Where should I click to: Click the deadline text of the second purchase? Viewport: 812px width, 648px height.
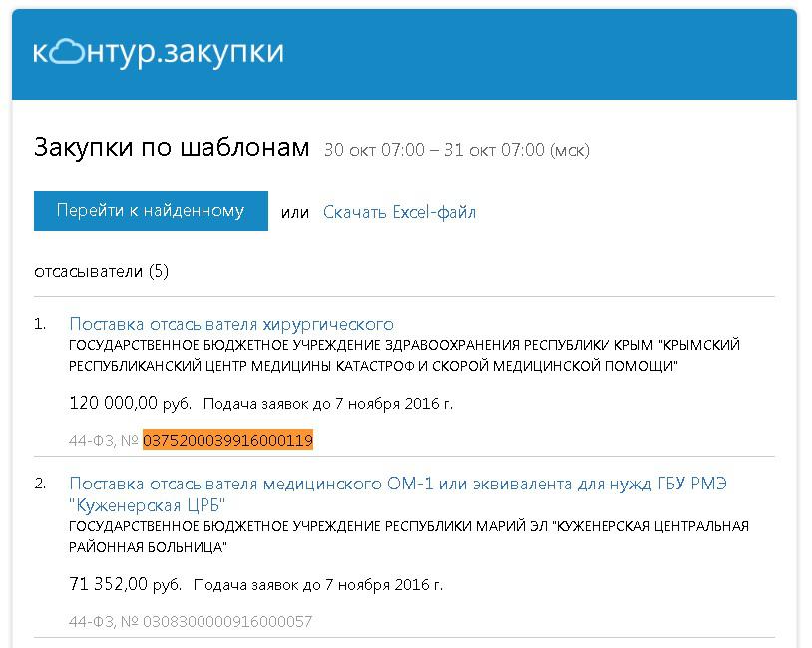click(318, 585)
